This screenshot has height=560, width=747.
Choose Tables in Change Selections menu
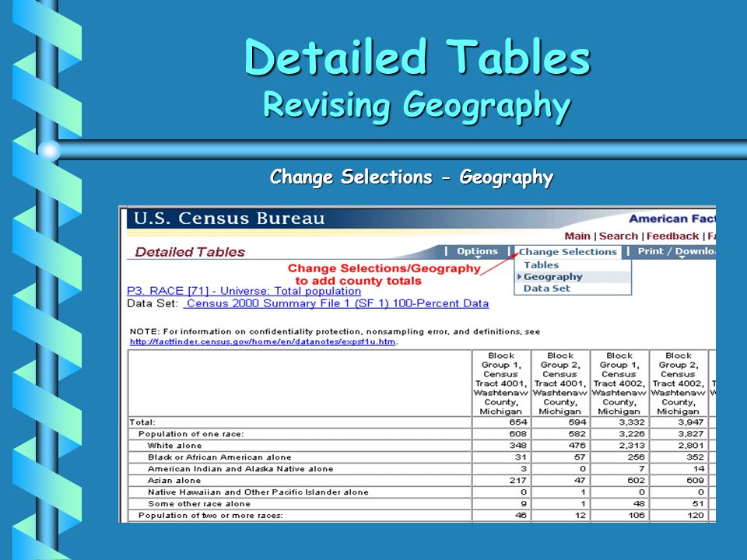(x=542, y=265)
